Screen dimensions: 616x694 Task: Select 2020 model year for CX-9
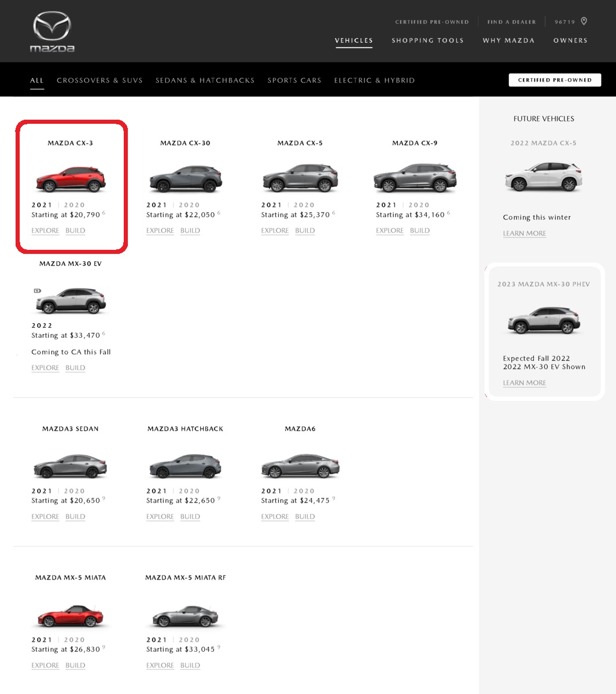419,205
